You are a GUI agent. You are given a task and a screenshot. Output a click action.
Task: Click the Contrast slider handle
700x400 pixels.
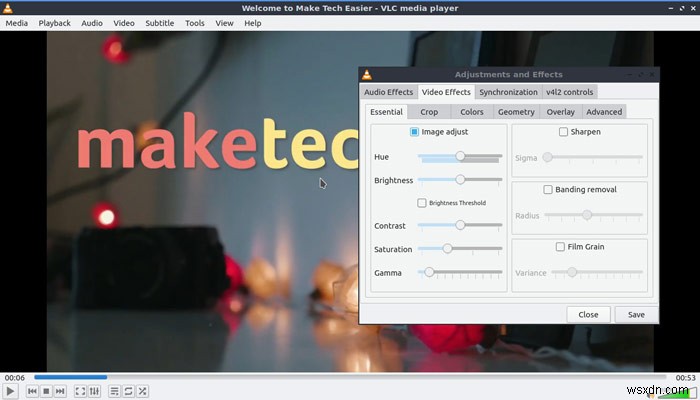tap(460, 225)
